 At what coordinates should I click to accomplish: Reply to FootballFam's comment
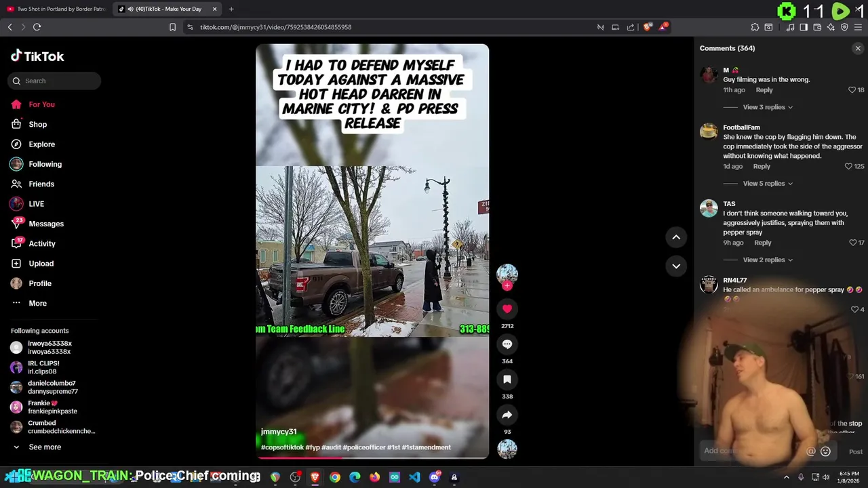tap(762, 166)
